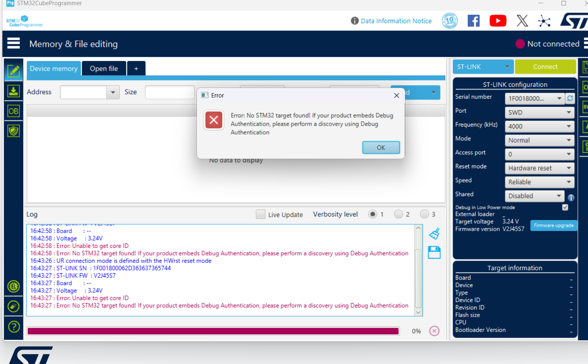
Task: Refresh the ST-LINK serial number list
Action: tap(570, 98)
